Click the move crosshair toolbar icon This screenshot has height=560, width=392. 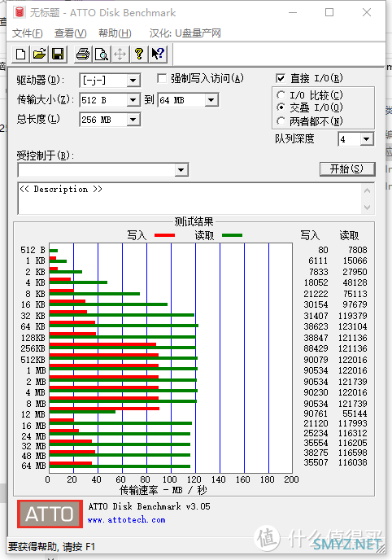point(120,55)
